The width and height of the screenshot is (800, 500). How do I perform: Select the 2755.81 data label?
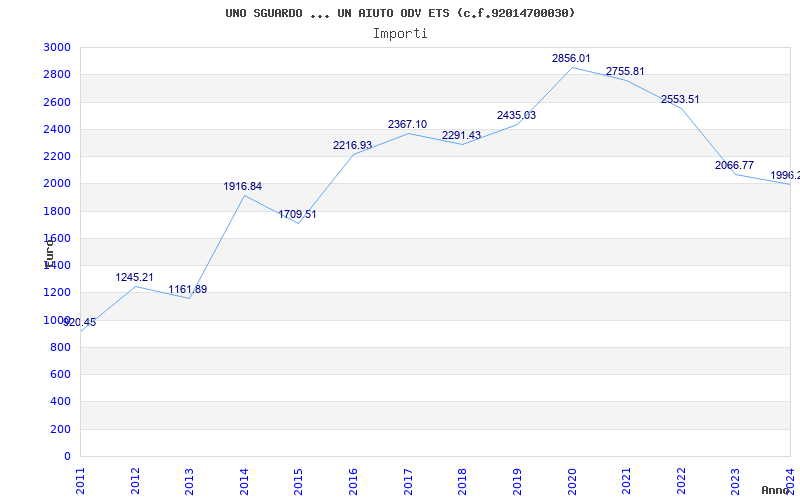pos(625,71)
